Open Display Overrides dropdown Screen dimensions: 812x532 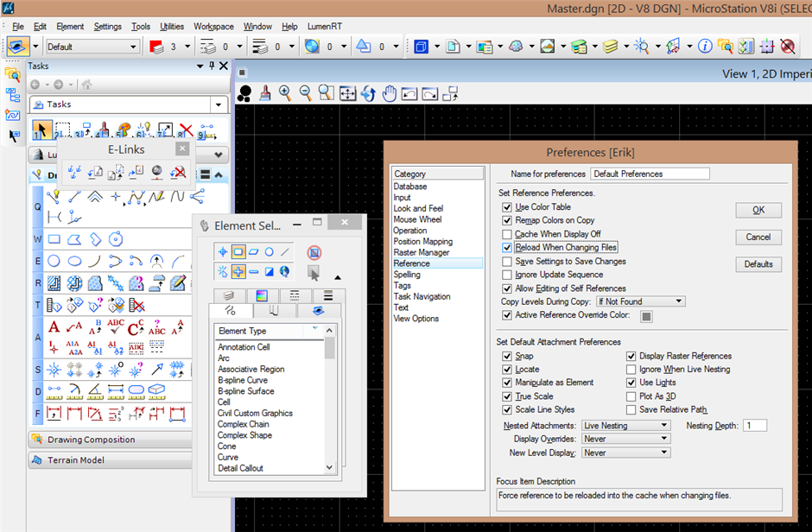(625, 439)
